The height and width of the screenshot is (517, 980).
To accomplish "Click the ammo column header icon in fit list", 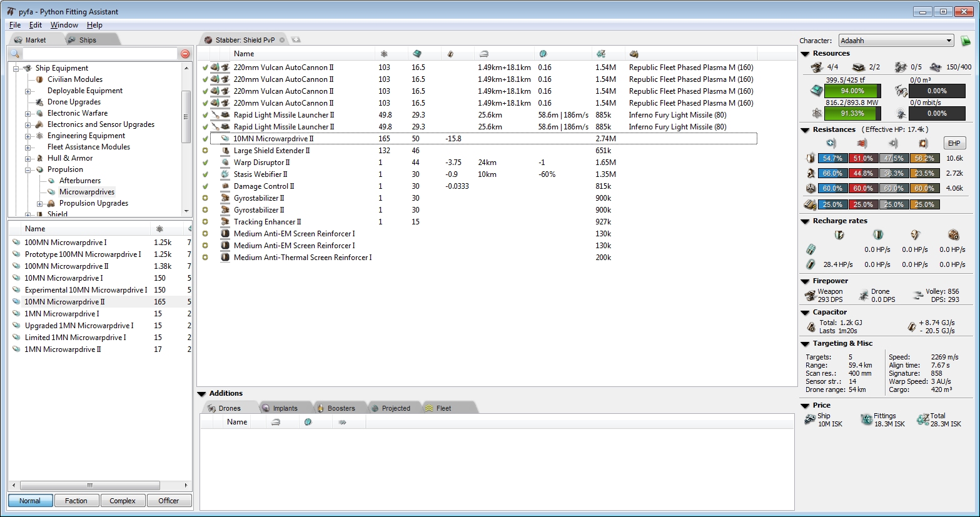I will coord(634,54).
